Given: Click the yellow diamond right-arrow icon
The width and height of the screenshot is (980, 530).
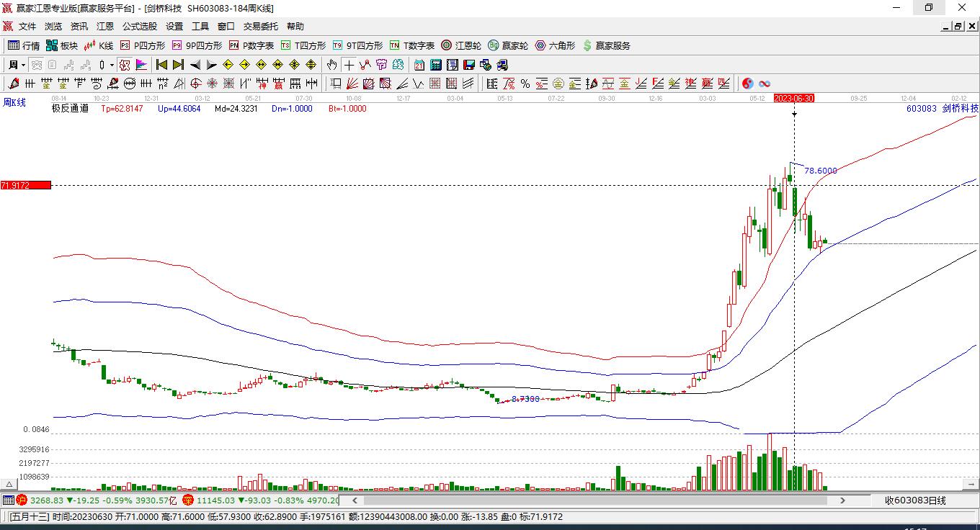Looking at the screenshot, I should tap(244, 65).
